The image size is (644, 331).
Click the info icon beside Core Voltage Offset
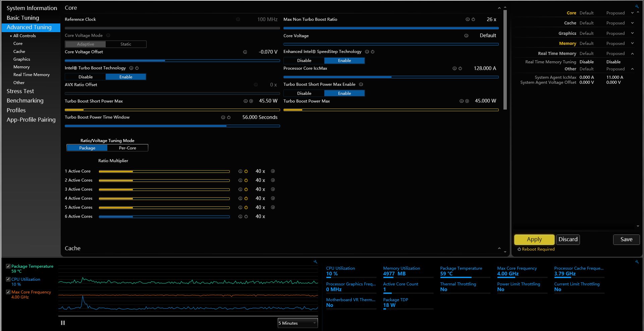[245, 52]
